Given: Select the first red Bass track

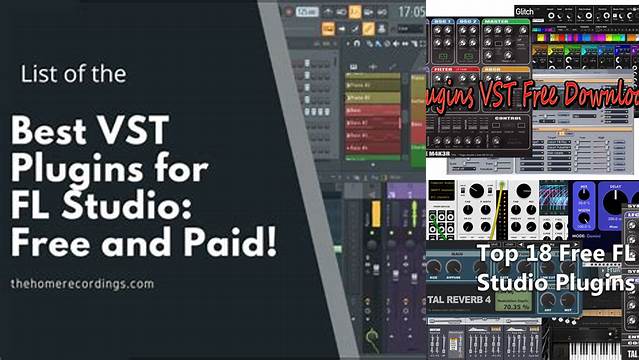Looking at the screenshot, I should click(373, 110).
